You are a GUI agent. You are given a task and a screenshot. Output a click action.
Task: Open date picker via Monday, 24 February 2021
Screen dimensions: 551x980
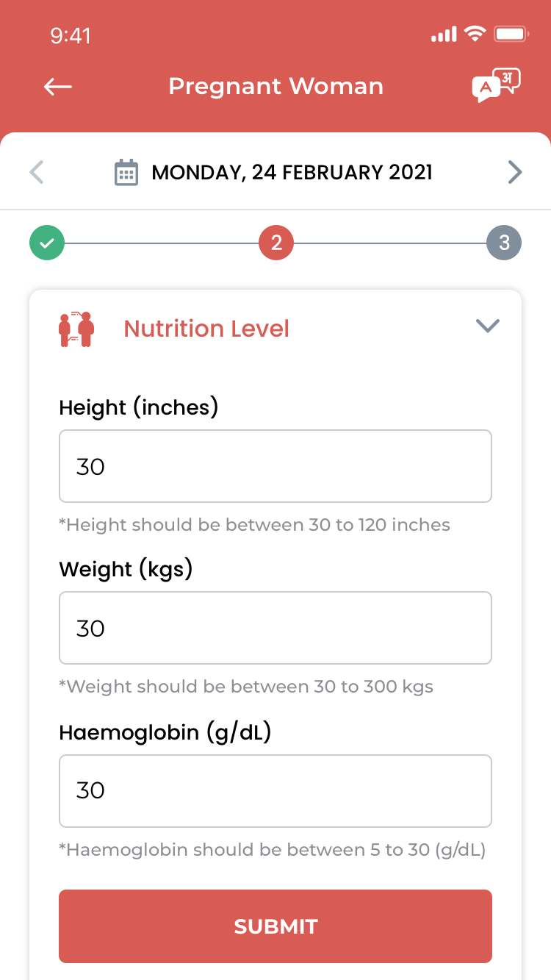click(292, 173)
